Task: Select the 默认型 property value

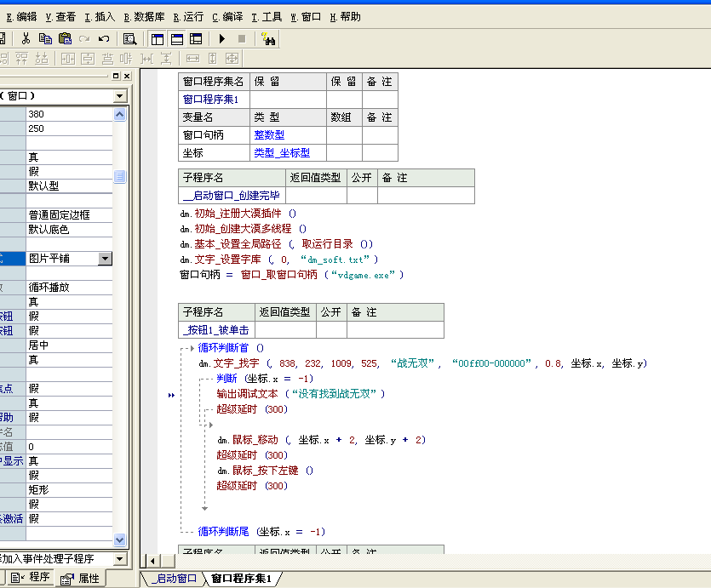Action: (x=69, y=186)
